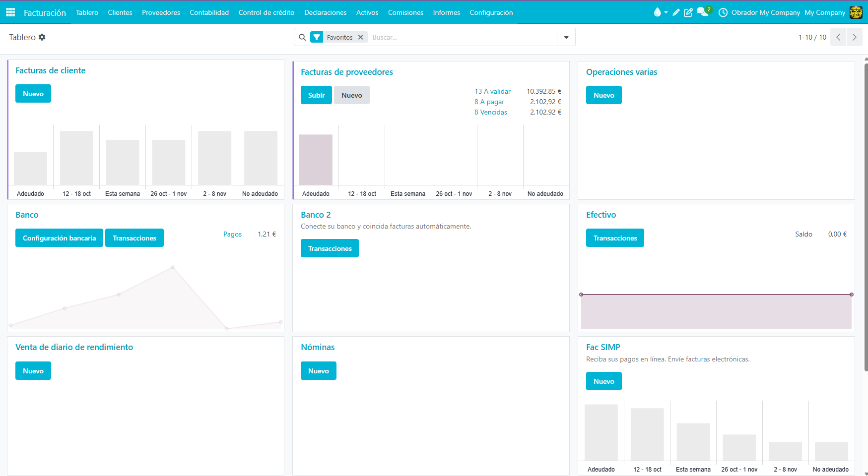Click the pencil icon in top bar
Viewport: 868px width, 476px height.
[676, 12]
